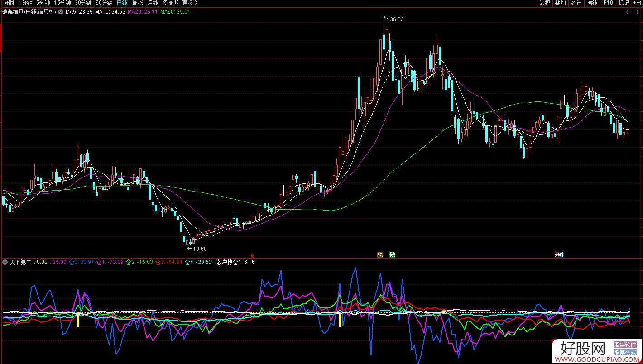Click the MA10: 24.69 label
This screenshot has height=364, width=643.
point(110,12)
